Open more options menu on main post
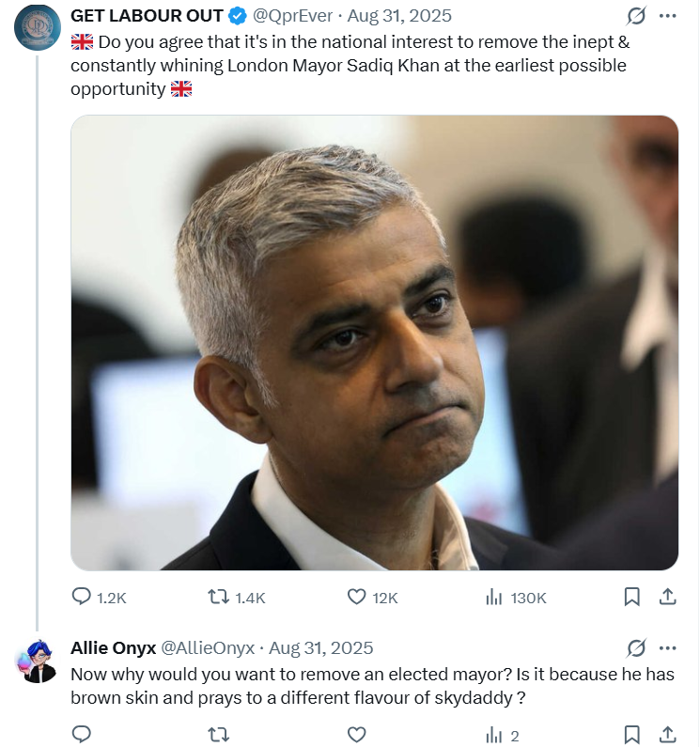The height and width of the screenshot is (747, 700). coord(667,16)
